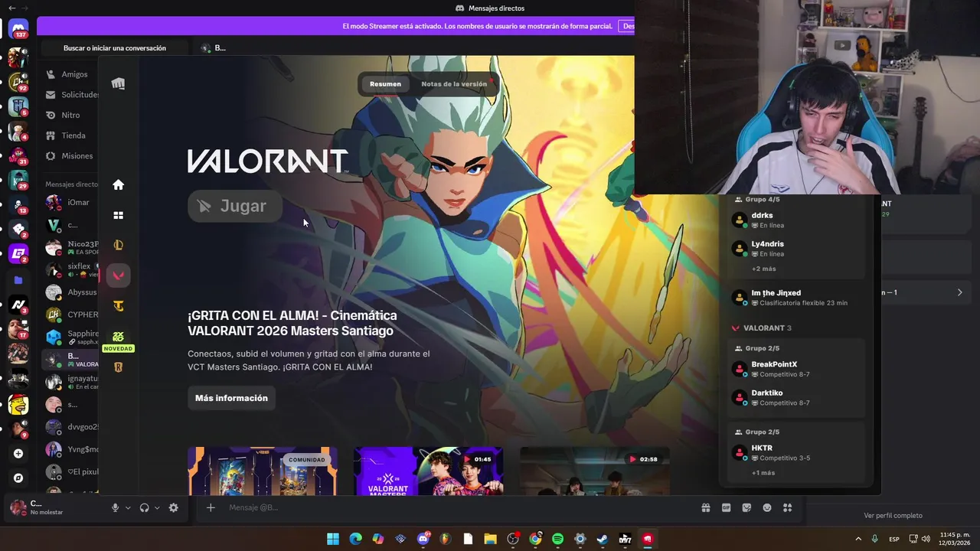The width and height of the screenshot is (980, 551).
Task: Click Más información button
Action: click(x=231, y=398)
